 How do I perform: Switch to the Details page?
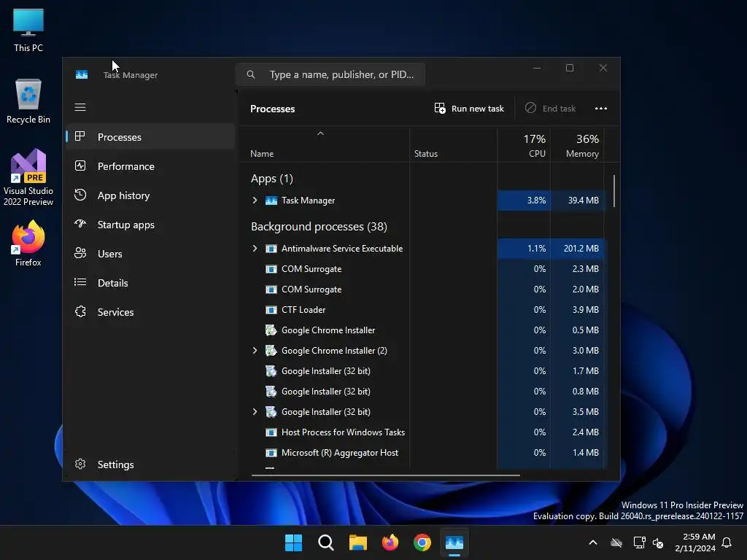pyautogui.click(x=150, y=283)
